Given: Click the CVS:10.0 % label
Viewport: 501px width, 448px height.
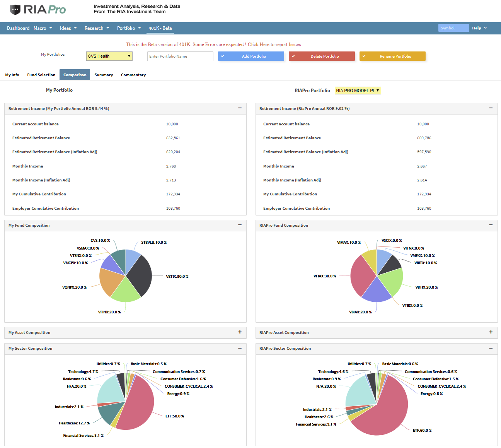Looking at the screenshot, I should tap(100, 241).
